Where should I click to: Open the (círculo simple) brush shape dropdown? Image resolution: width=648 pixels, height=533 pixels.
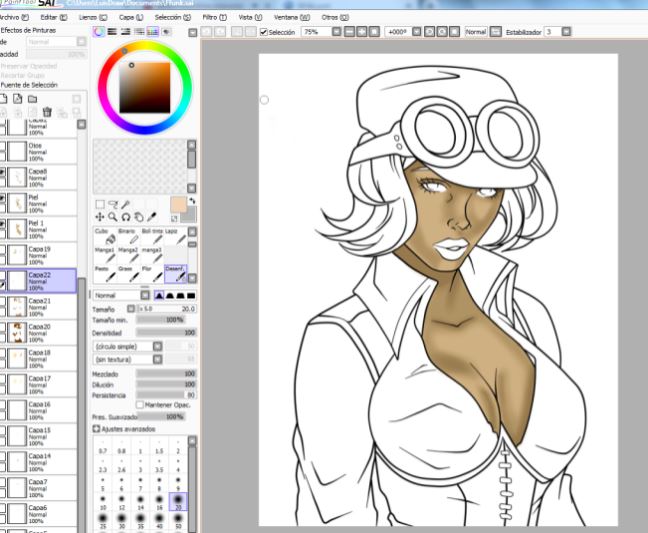[x=157, y=345]
